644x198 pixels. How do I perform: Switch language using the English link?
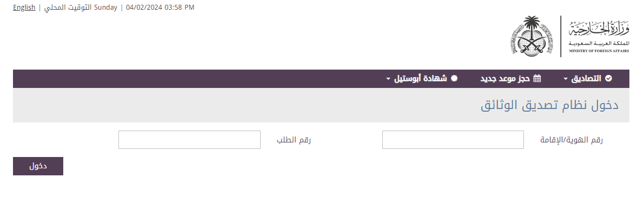(24, 8)
